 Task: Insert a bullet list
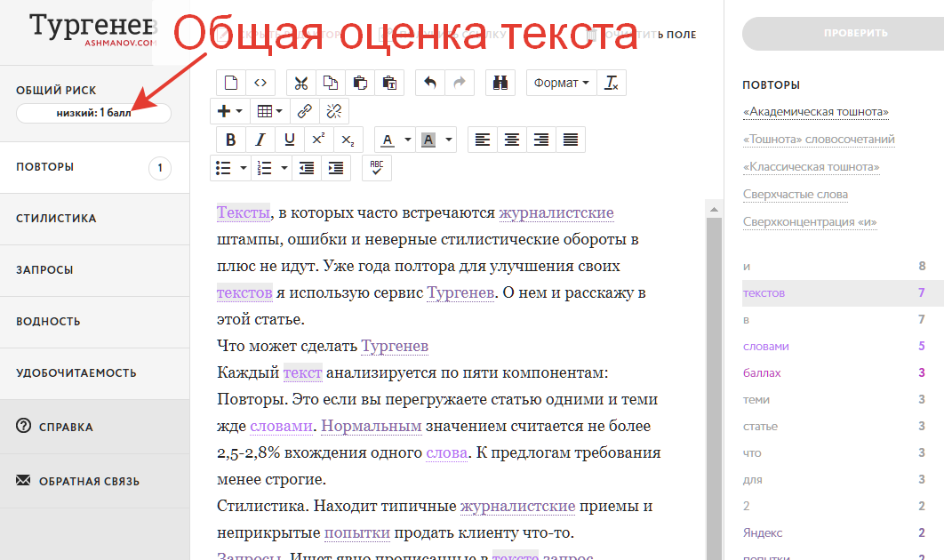(223, 168)
